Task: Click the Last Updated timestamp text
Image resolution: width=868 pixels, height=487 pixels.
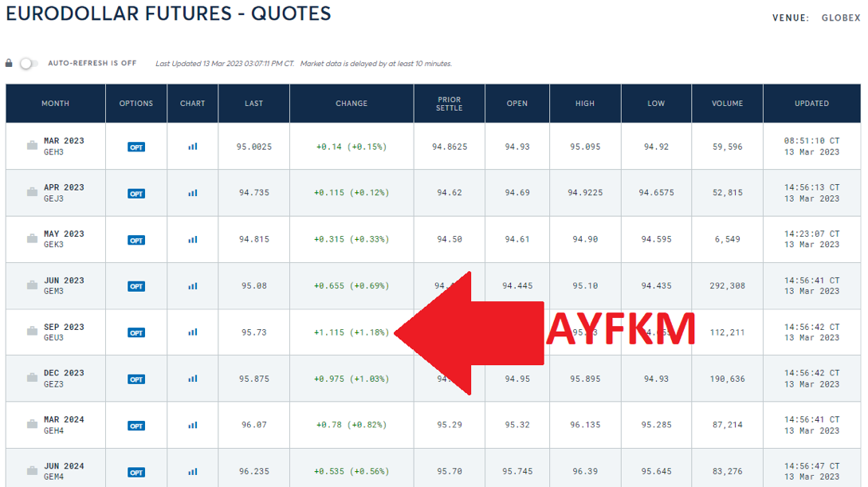Action: click(x=225, y=64)
